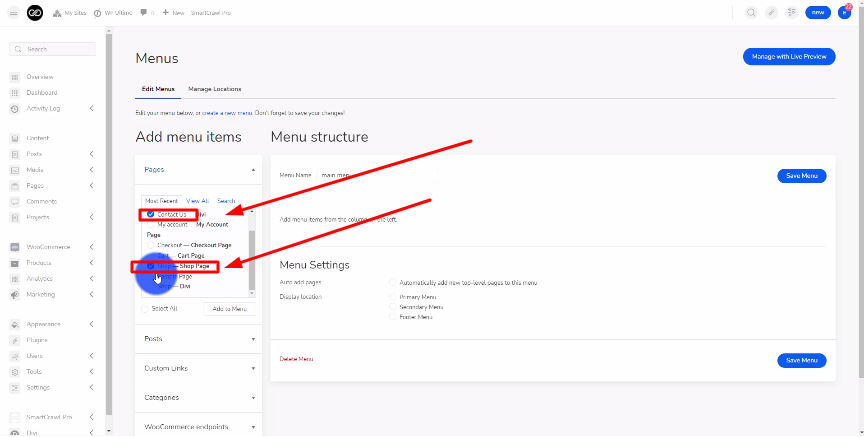Open the user avatar with notification badge
This screenshot has height=437, width=866.
tap(845, 12)
